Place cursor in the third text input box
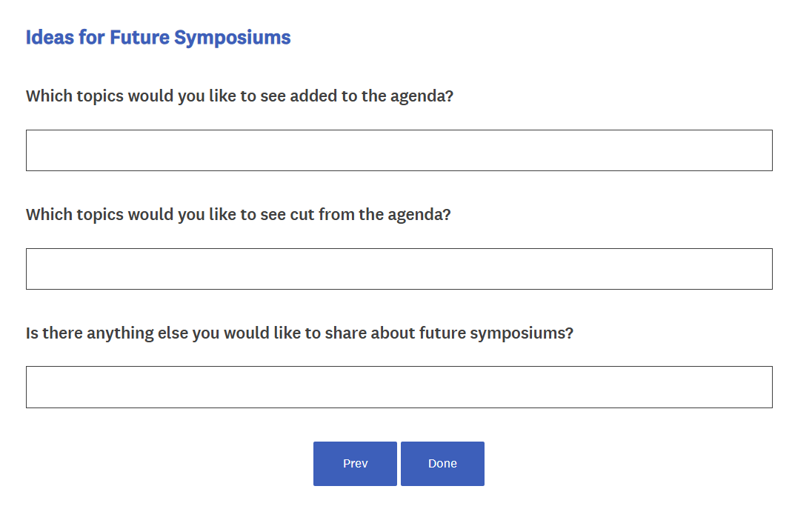This screenshot has height=509, width=812. pyautogui.click(x=399, y=387)
